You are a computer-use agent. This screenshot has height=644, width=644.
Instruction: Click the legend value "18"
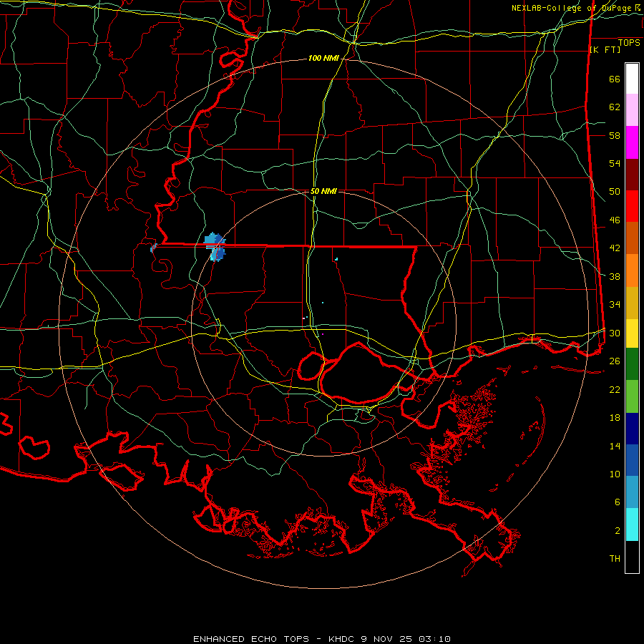click(615, 418)
